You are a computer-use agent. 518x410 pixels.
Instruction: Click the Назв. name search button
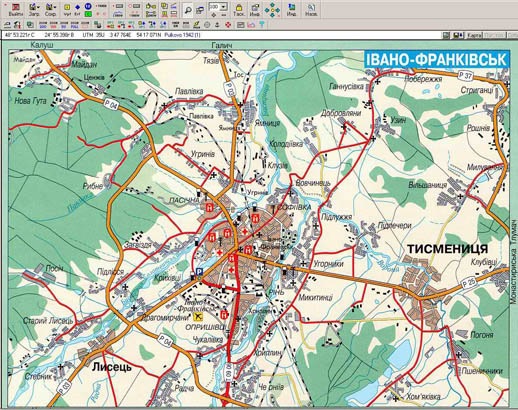pos(311,10)
